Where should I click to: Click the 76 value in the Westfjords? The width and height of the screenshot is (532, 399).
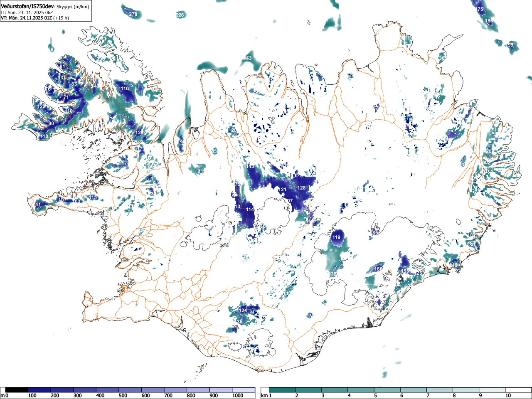pyautogui.click(x=48, y=89)
